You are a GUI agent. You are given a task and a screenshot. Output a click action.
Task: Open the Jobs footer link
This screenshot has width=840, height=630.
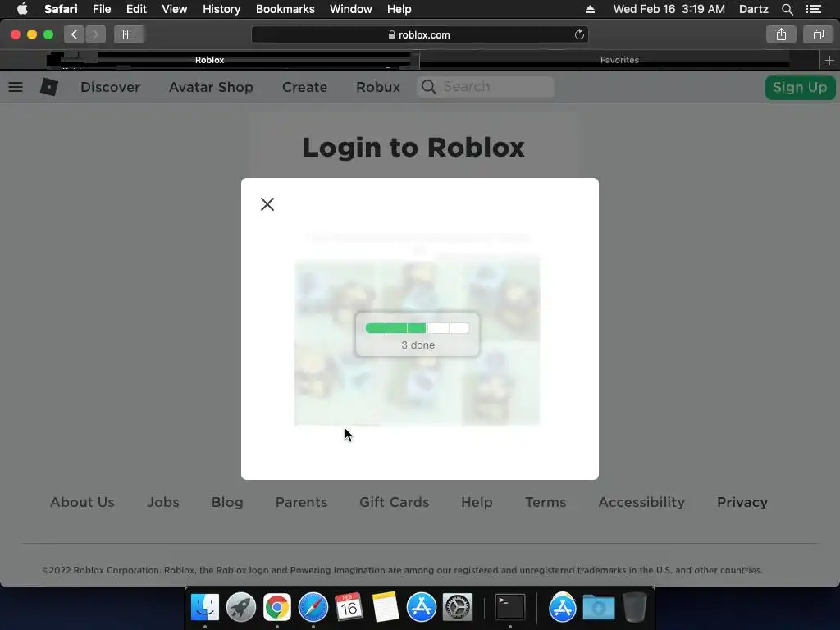click(x=163, y=502)
